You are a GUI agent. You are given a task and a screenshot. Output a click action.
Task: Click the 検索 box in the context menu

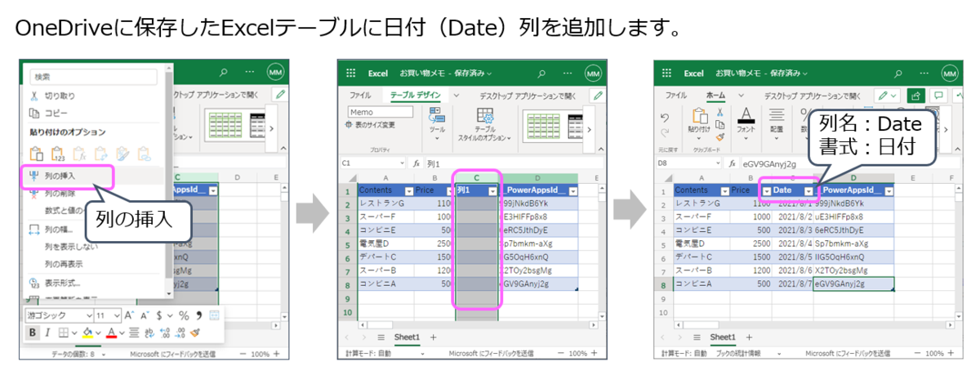pyautogui.click(x=92, y=77)
